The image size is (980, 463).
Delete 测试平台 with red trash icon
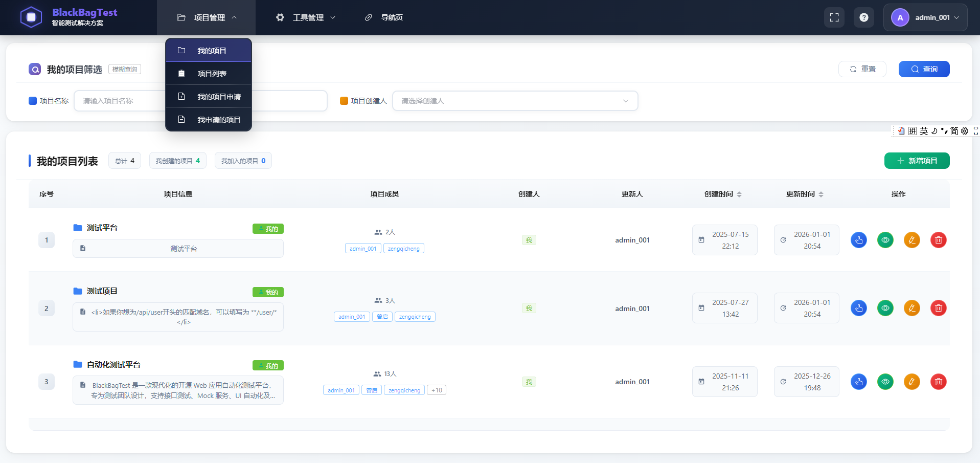(x=938, y=240)
